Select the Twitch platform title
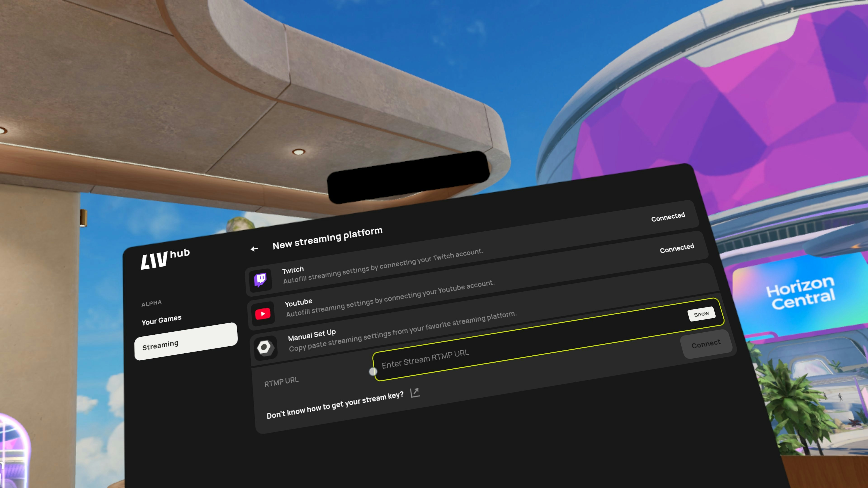Image resolution: width=868 pixels, height=488 pixels. (292, 270)
